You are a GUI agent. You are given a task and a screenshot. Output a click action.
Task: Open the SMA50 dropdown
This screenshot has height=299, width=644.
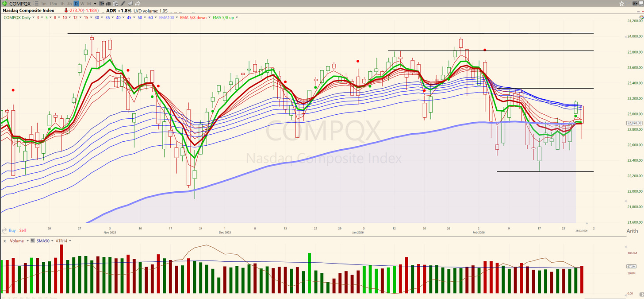[x=52, y=241]
